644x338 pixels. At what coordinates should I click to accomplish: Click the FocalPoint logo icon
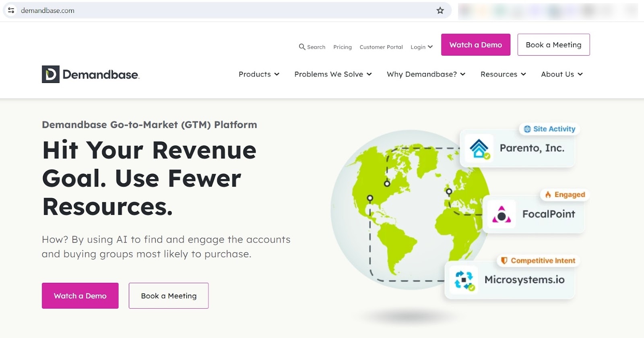[502, 214]
